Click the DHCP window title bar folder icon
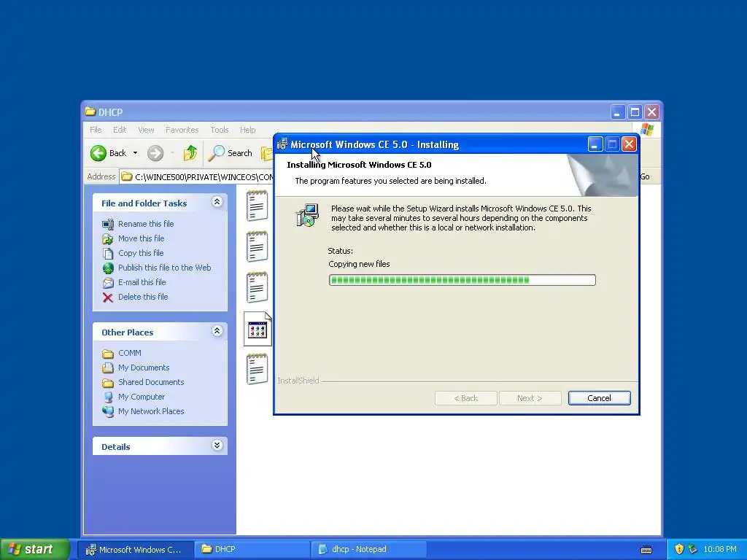This screenshot has width=747, height=560. [x=90, y=112]
